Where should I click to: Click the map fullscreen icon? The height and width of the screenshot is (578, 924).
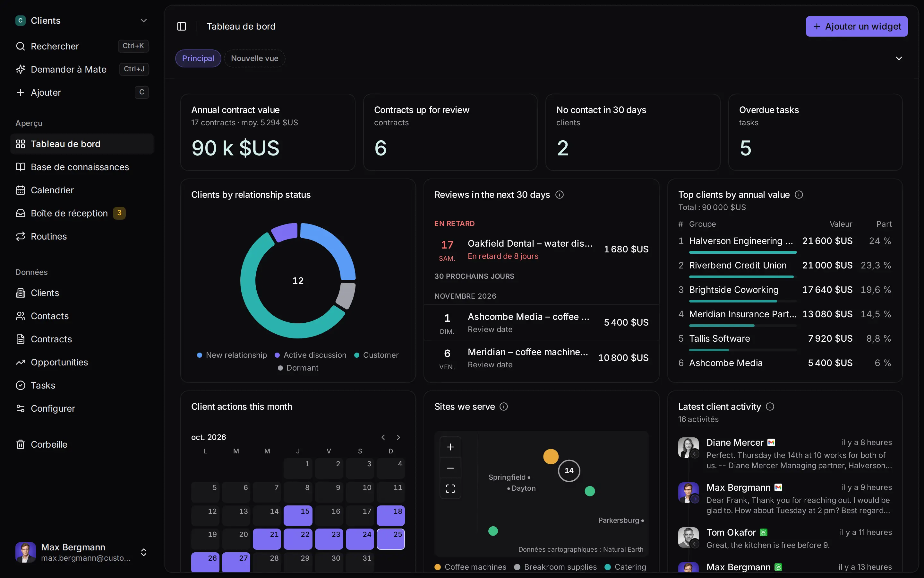click(x=450, y=488)
